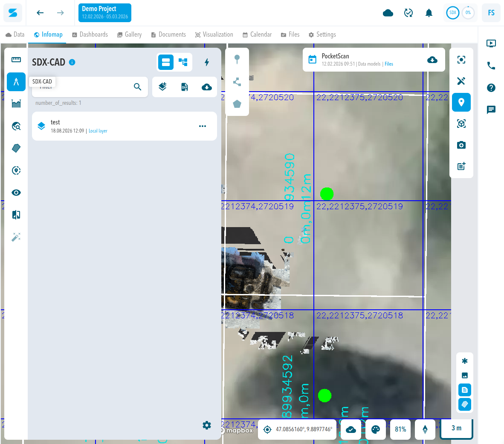The image size is (504, 444).
Task: Toggle the document layer button
Action: 464,390
